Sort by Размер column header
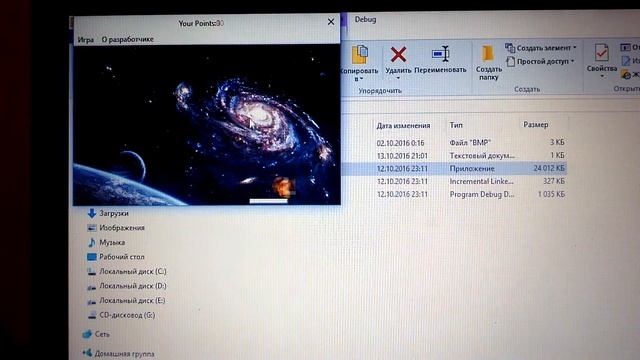The width and height of the screenshot is (640, 360). [536, 125]
